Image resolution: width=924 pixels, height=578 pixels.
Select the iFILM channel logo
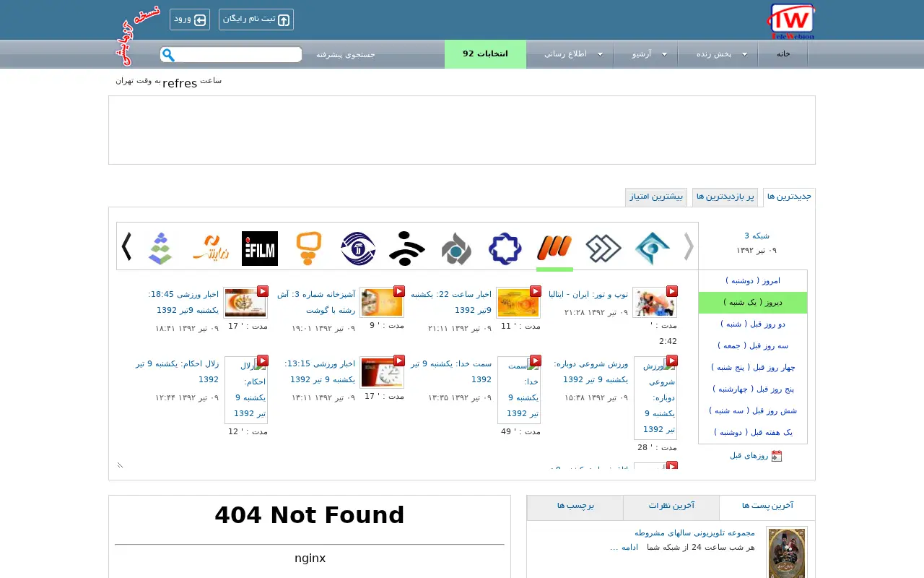coord(260,249)
